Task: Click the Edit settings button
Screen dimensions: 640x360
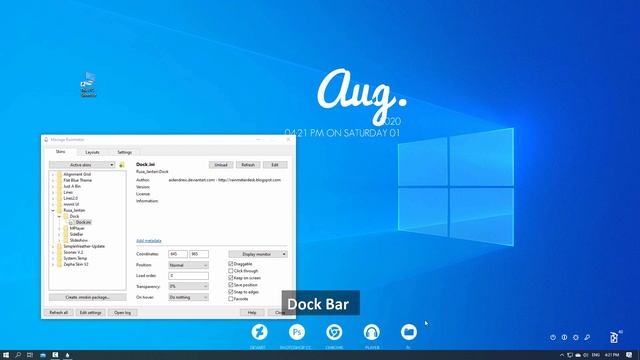Action: [90, 313]
